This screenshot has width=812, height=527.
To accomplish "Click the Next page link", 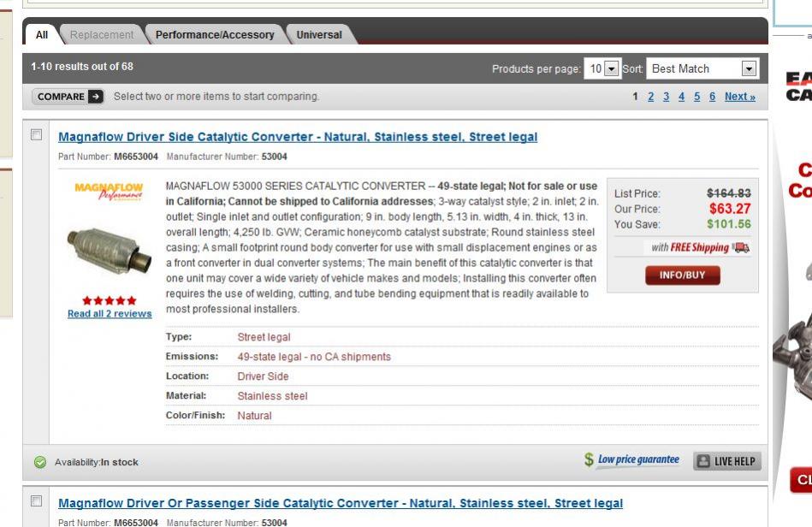I will pyautogui.click(x=739, y=97).
